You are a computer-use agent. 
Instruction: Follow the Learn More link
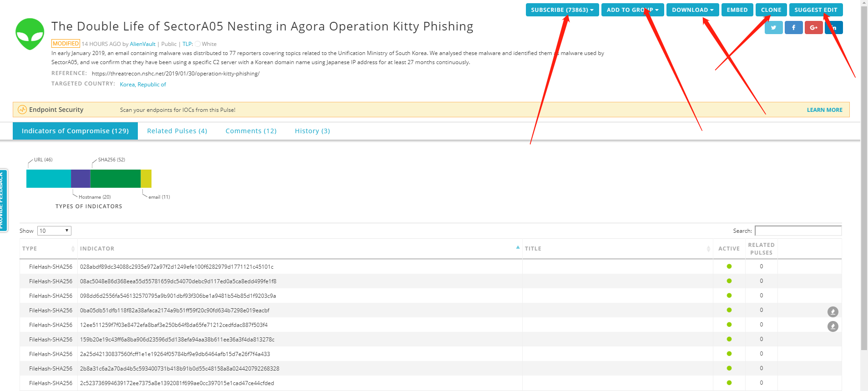824,110
